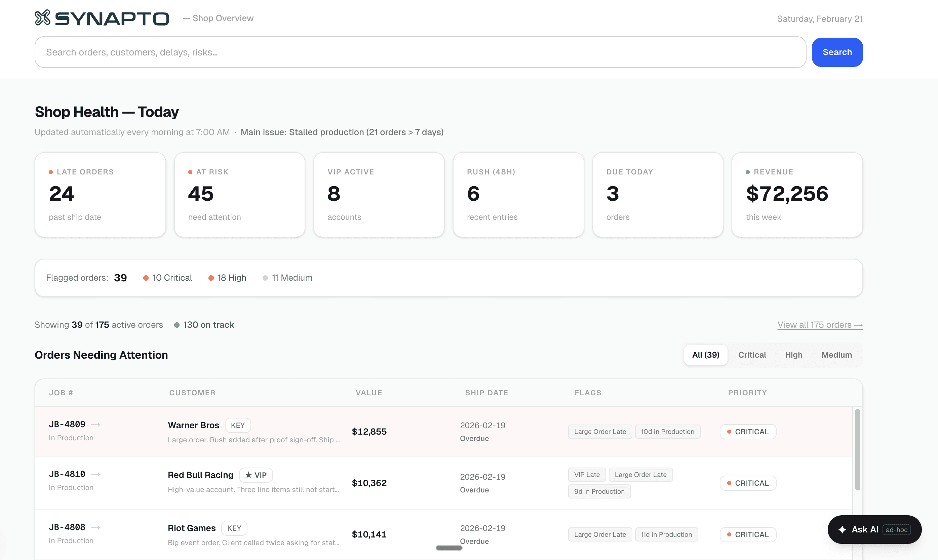Click the KEY badge beside Warner Bros

[x=238, y=425]
